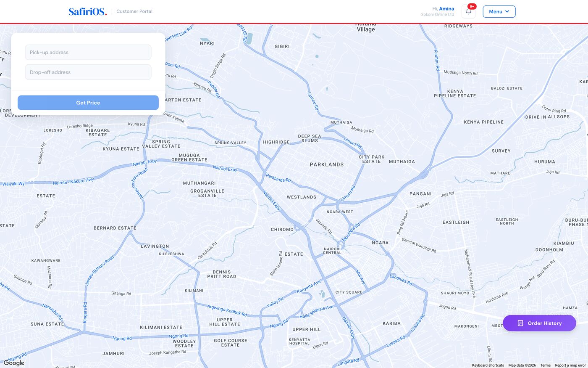This screenshot has height=368, width=588.
Task: Click the WESTLANDS map label
Action: [x=302, y=197]
